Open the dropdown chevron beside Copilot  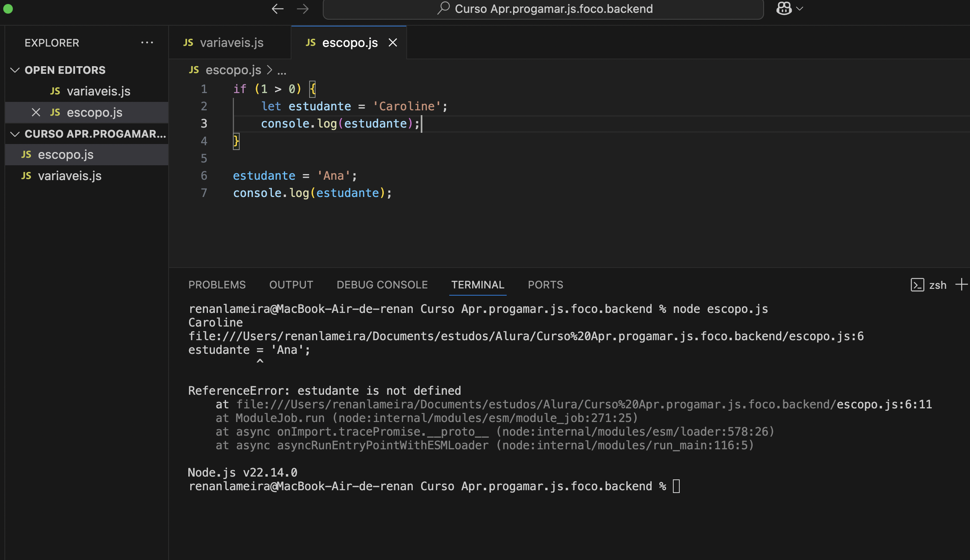(800, 8)
